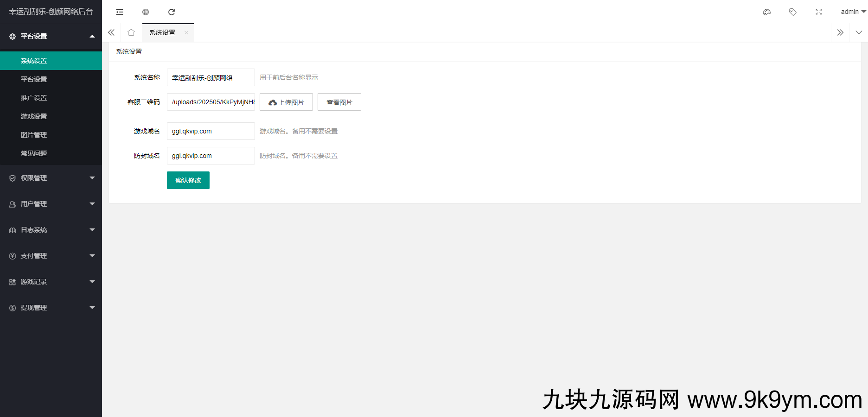
Task: Click the shield icon next to 权限管理
Action: click(12, 177)
